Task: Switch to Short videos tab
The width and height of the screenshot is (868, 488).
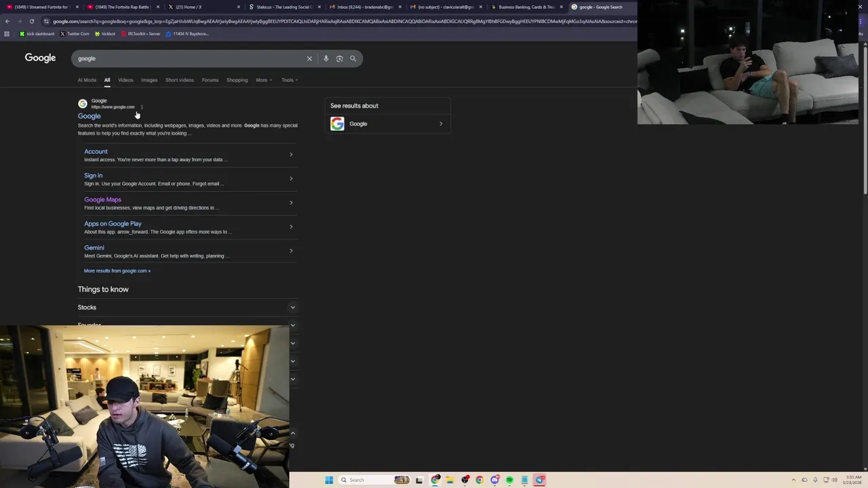Action: [x=180, y=80]
